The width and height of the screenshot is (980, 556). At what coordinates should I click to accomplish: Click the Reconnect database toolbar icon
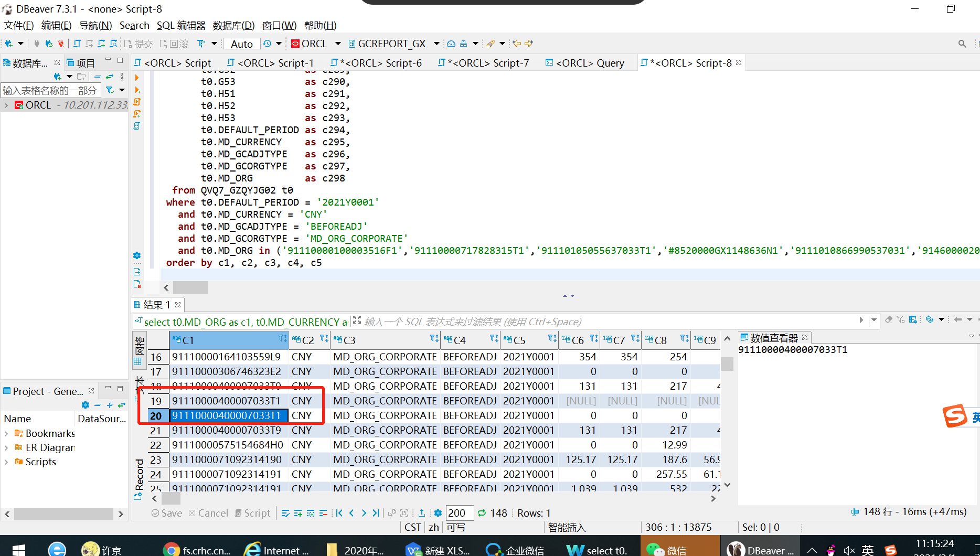49,44
